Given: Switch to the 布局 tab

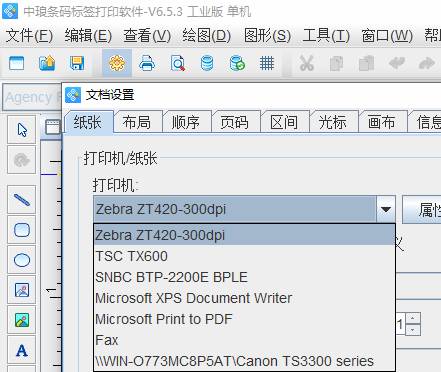Looking at the screenshot, I should [137, 122].
